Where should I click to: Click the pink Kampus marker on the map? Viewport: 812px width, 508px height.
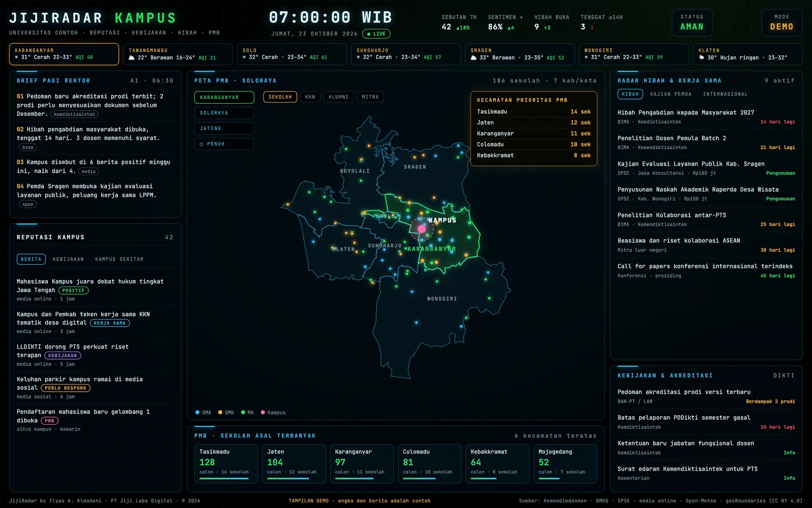[x=421, y=229]
